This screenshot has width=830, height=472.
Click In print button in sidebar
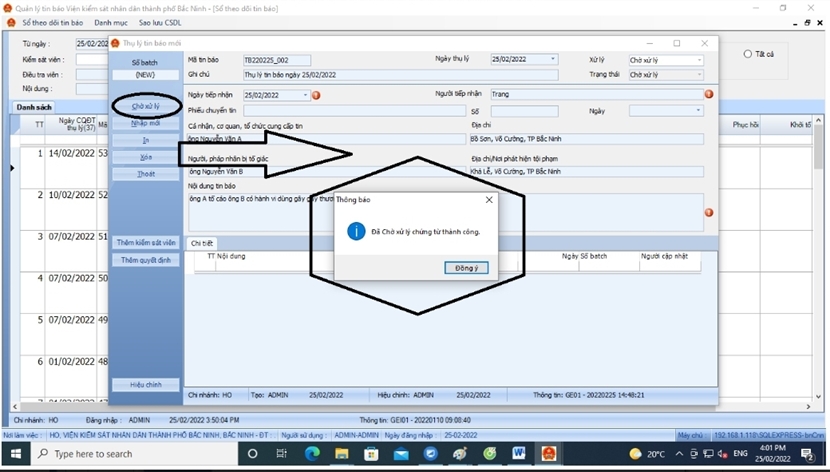tap(146, 140)
